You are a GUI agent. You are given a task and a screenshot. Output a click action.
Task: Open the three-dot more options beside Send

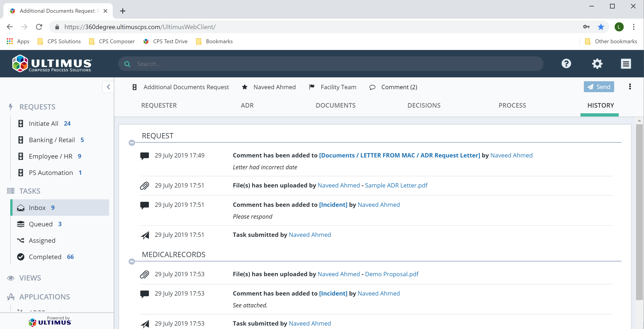(630, 87)
